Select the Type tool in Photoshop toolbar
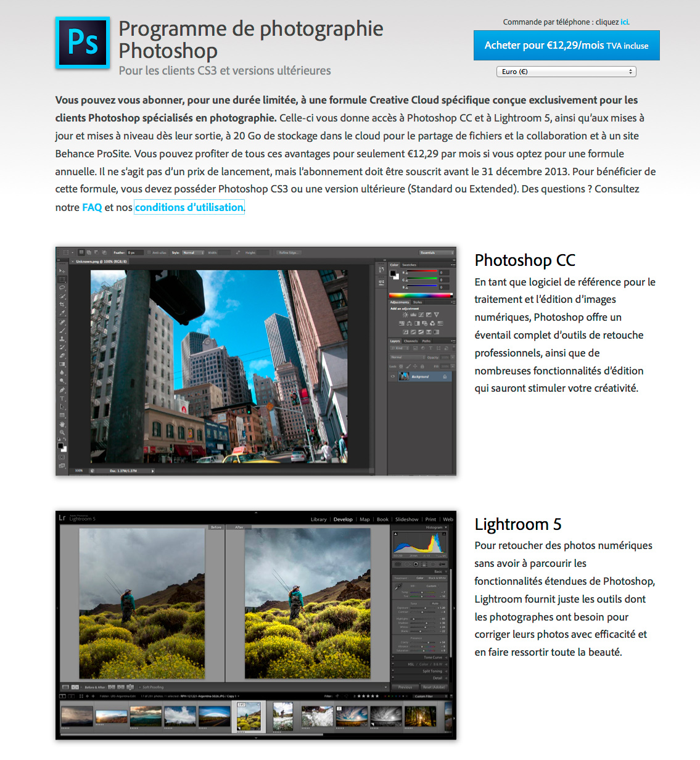This screenshot has width=700, height=760. click(x=62, y=399)
